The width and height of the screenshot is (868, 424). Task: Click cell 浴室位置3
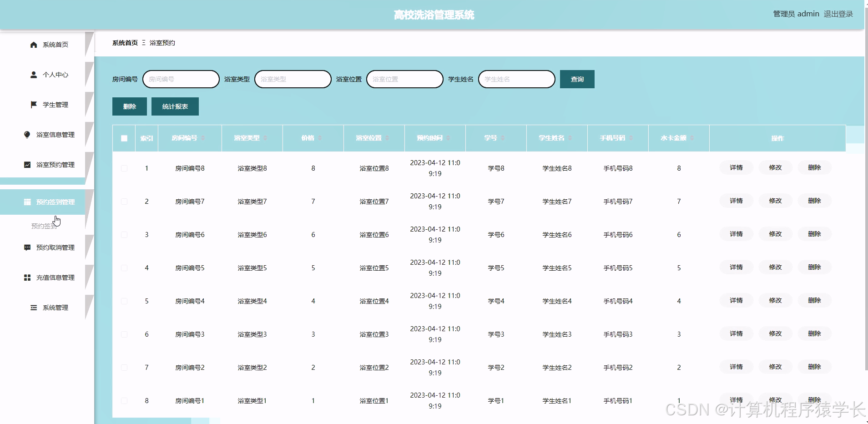coord(374,334)
